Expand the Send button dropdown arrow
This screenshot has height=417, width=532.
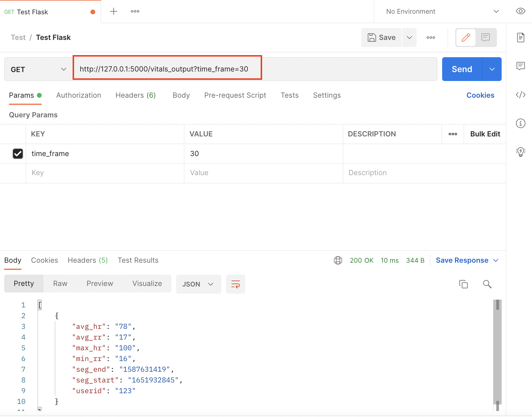[x=492, y=69]
